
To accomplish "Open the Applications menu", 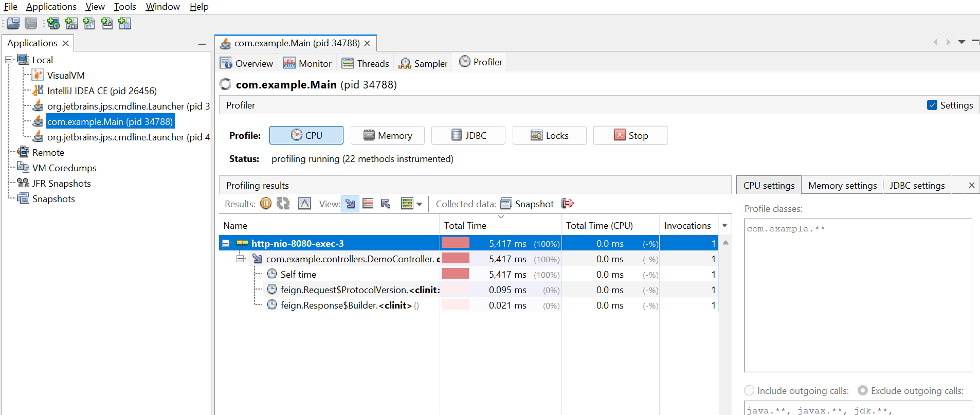I will [x=51, y=7].
